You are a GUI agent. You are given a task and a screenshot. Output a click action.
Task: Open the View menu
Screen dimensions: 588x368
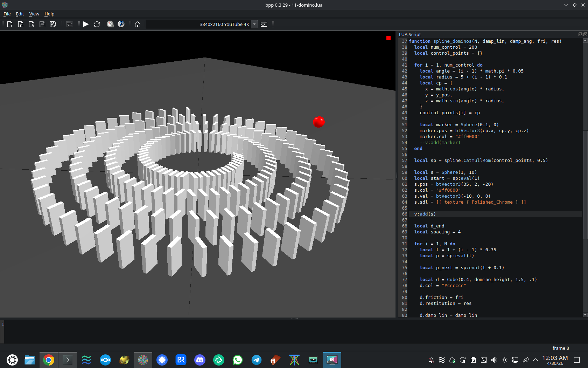(x=34, y=14)
